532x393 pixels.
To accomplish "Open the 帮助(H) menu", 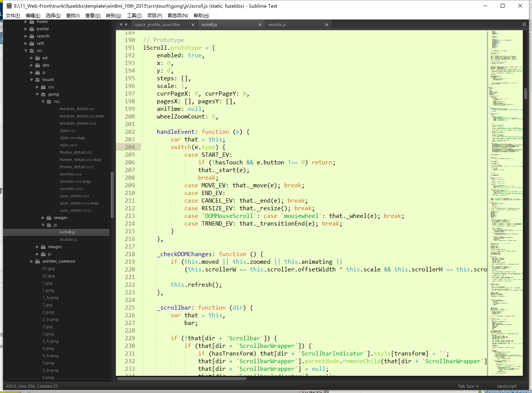I will tap(201, 16).
